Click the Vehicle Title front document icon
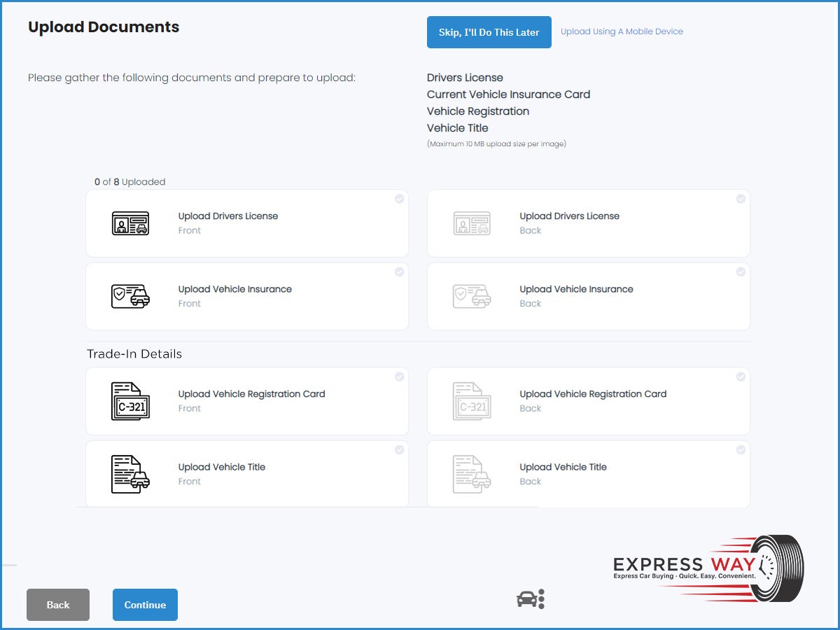This screenshot has height=630, width=840. tap(130, 474)
